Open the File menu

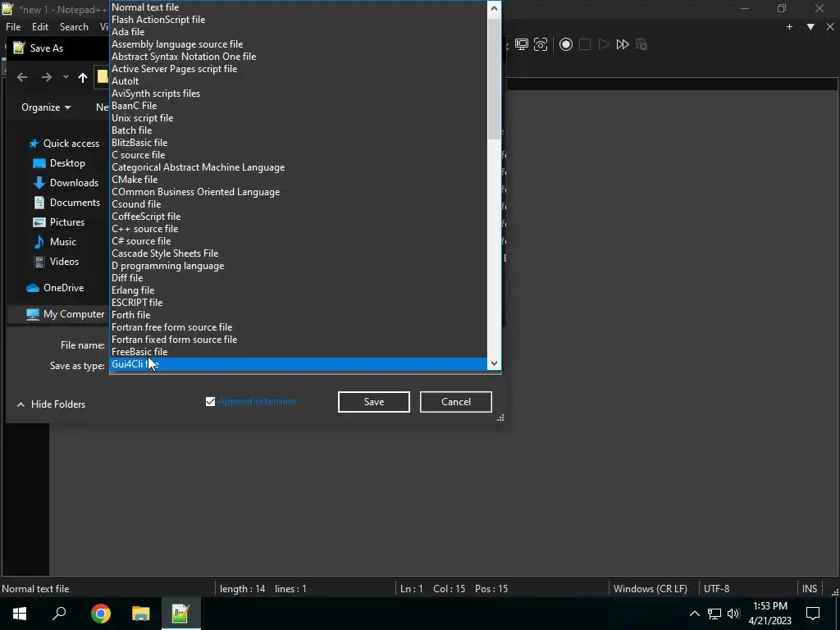click(13, 27)
